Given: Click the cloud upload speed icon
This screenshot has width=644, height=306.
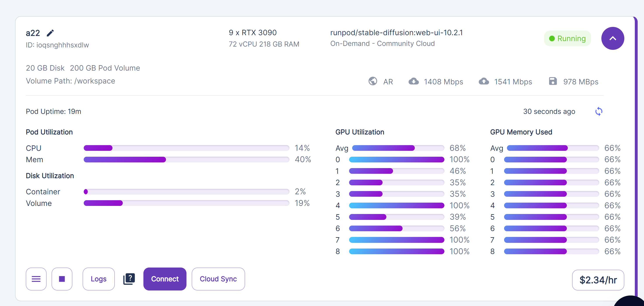Looking at the screenshot, I should click(484, 81).
